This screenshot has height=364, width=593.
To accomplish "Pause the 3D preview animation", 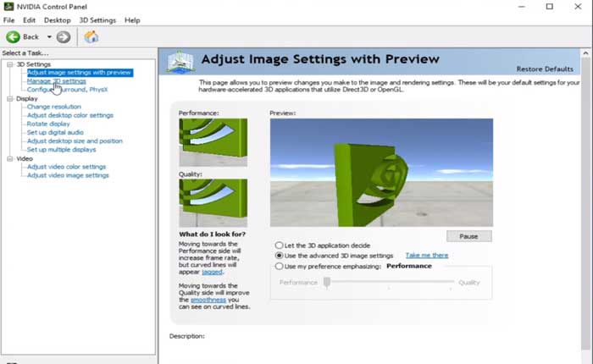I will coord(468,236).
